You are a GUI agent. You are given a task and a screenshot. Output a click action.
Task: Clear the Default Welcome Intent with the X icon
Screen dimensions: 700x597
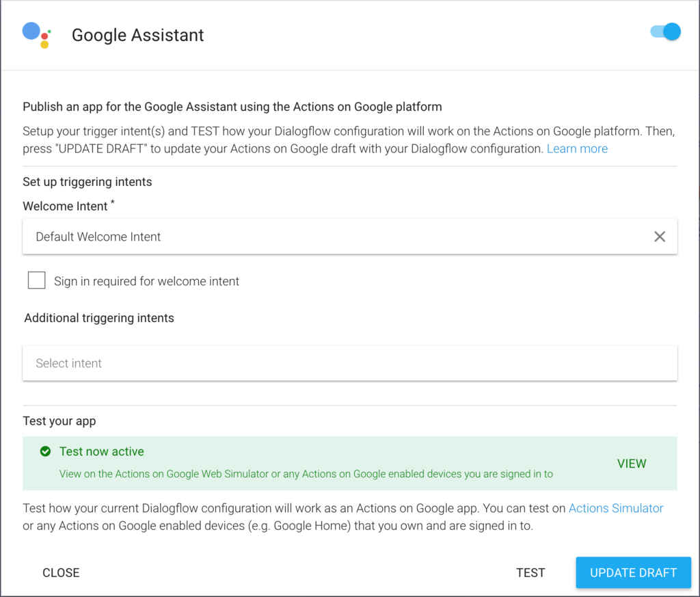tap(660, 237)
